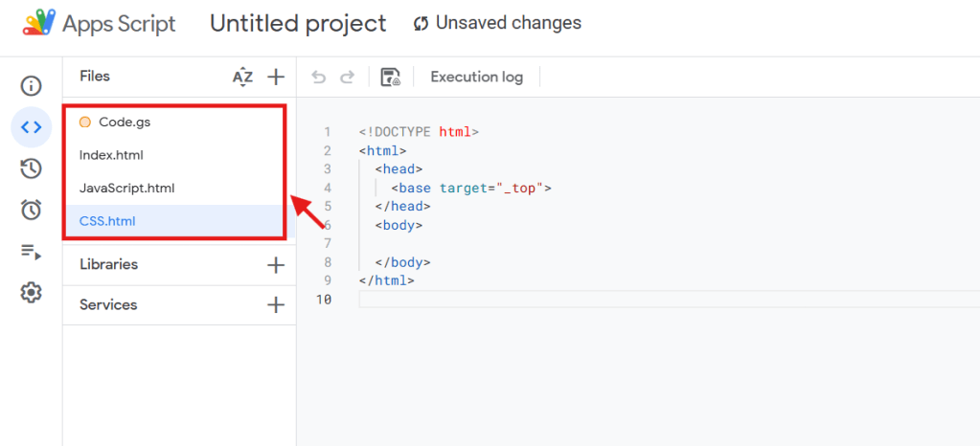Viewport: 980px width, 446px height.
Task: Add a library with the plus button
Action: coord(276,265)
